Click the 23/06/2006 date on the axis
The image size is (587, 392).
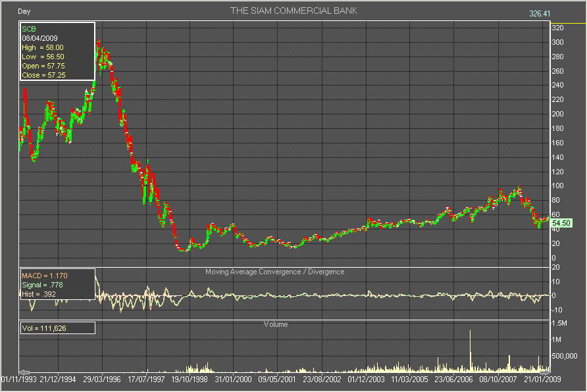click(x=453, y=380)
